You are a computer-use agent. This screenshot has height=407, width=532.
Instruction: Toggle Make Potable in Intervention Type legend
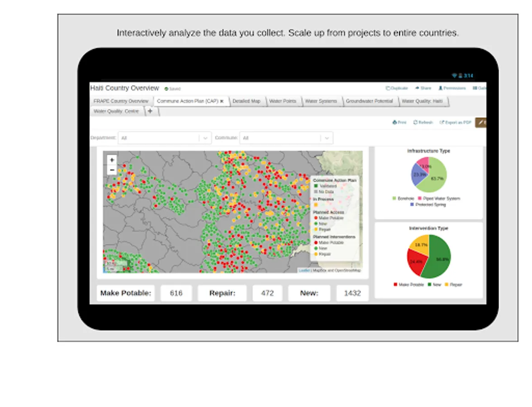tap(409, 284)
